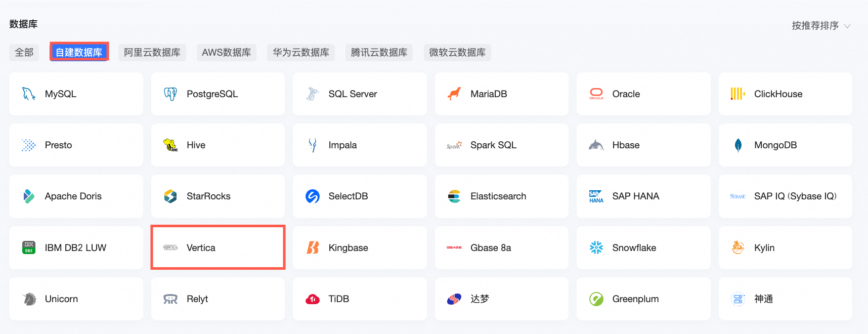Click the Spark SQL logo icon

[454, 145]
